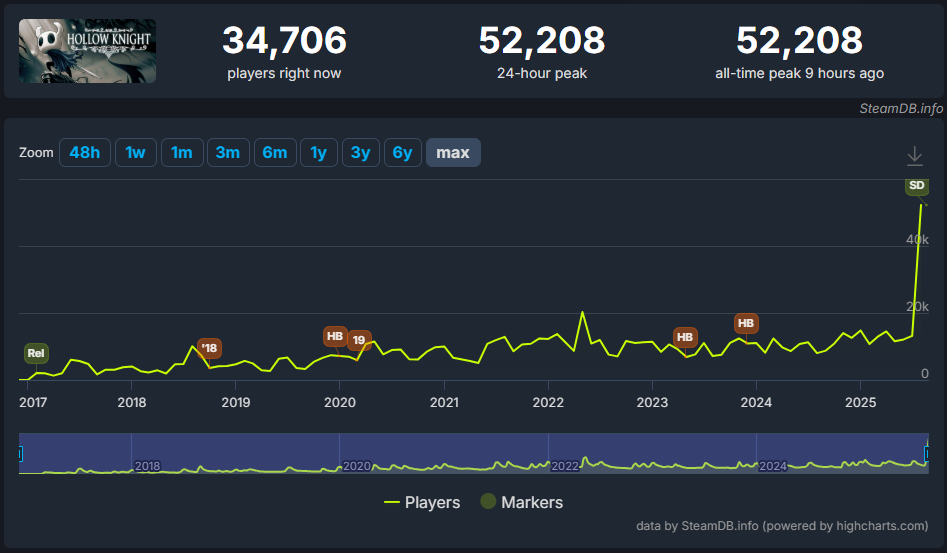Switch zoom to 1w
This screenshot has width=947, height=553.
(135, 152)
